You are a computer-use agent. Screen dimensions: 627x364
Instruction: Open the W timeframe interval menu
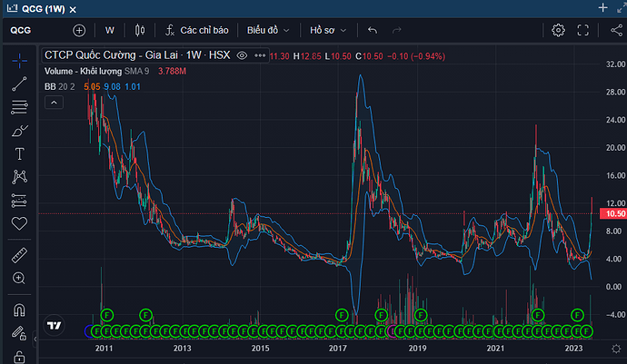109,30
